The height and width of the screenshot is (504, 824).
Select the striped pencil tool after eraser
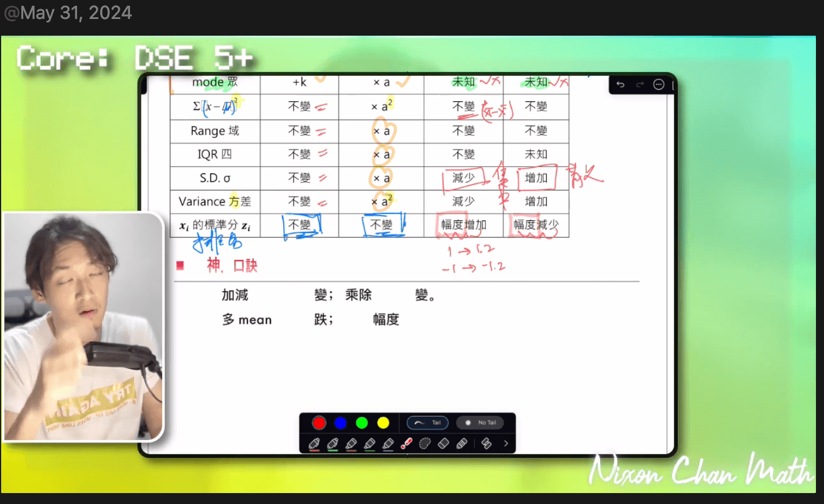462,443
